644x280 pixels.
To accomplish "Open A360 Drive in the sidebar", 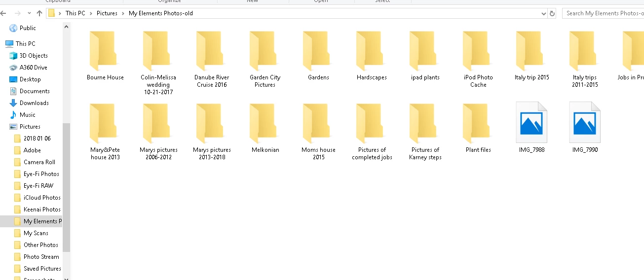I will tap(34, 68).
